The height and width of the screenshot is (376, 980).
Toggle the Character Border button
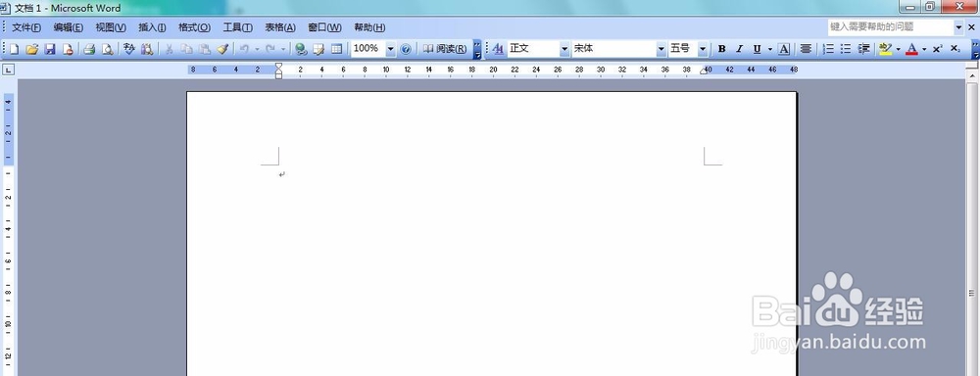tap(784, 49)
